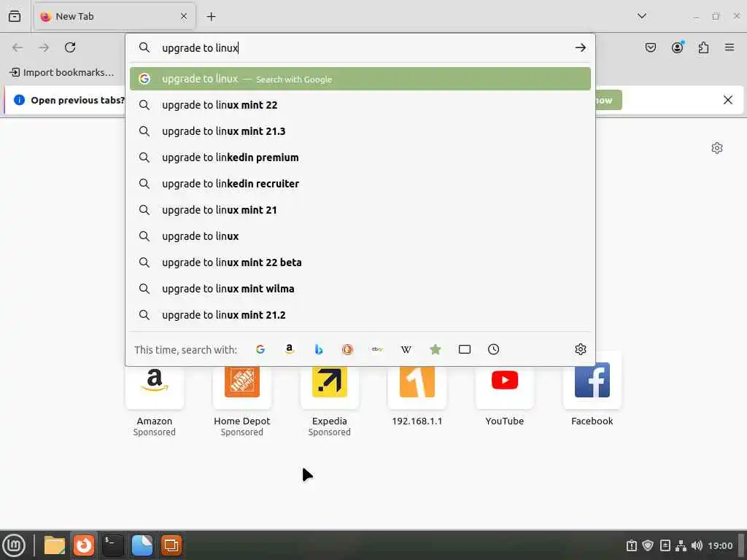Click the address bar text field
The height and width of the screenshot is (560, 747).
point(362,47)
